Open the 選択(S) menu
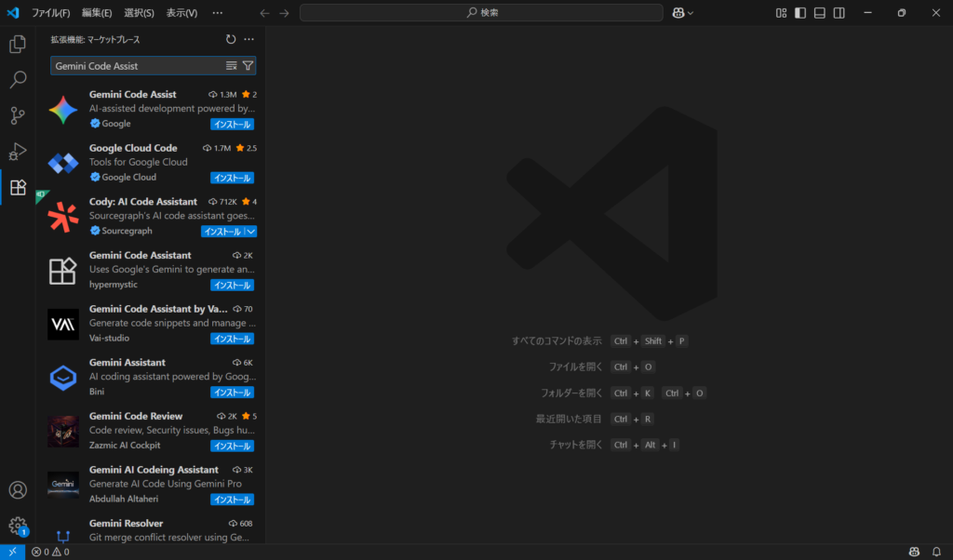Image resolution: width=953 pixels, height=560 pixels. 139,13
